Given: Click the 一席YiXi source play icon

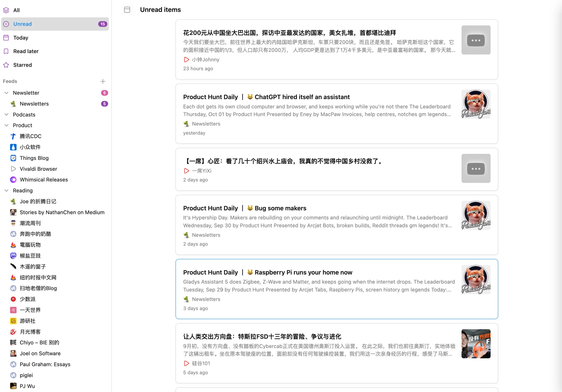Looking at the screenshot, I should [186, 171].
